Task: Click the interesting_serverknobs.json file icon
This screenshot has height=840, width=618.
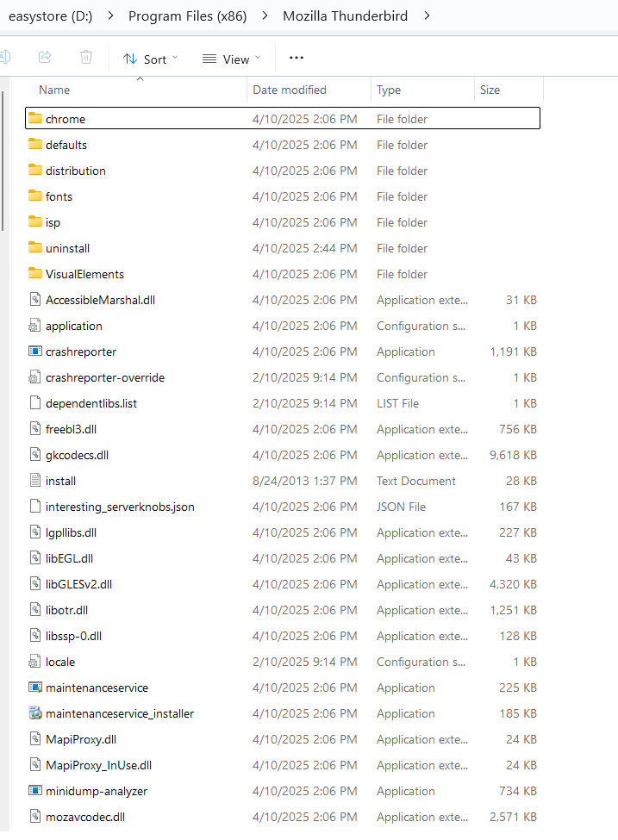Action: pyautogui.click(x=35, y=507)
